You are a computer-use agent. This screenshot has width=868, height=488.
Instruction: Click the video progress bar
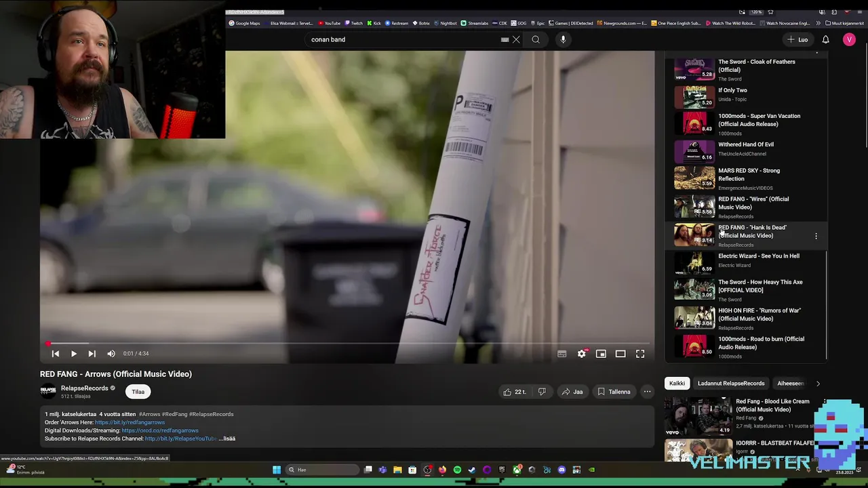(x=347, y=344)
